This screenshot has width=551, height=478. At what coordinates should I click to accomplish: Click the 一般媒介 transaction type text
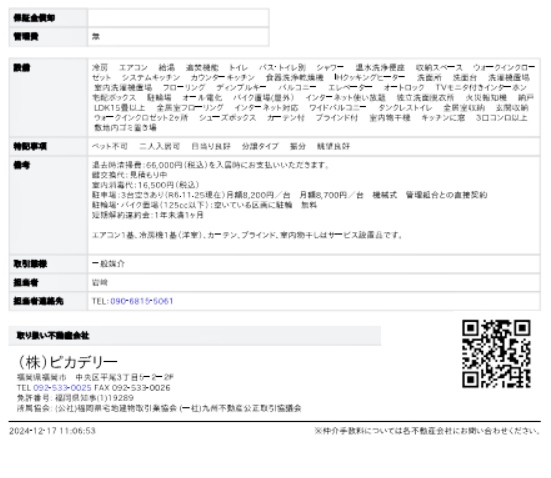click(x=108, y=264)
